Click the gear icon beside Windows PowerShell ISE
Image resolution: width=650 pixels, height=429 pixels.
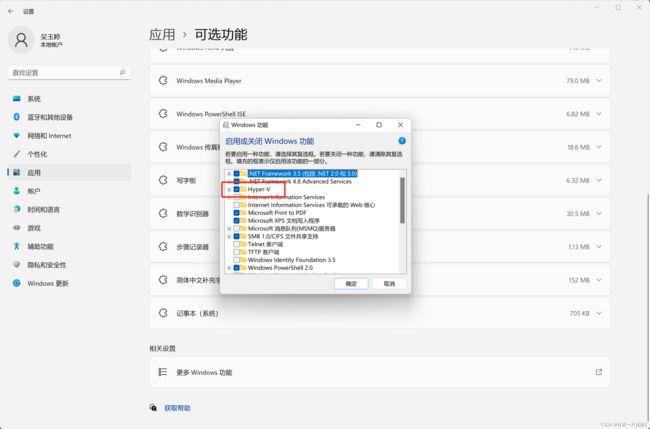(163, 114)
